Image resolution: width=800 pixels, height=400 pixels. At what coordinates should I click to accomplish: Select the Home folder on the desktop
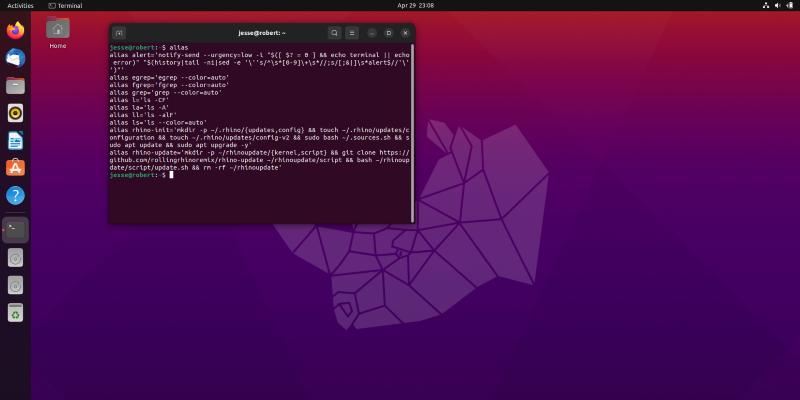click(x=58, y=30)
